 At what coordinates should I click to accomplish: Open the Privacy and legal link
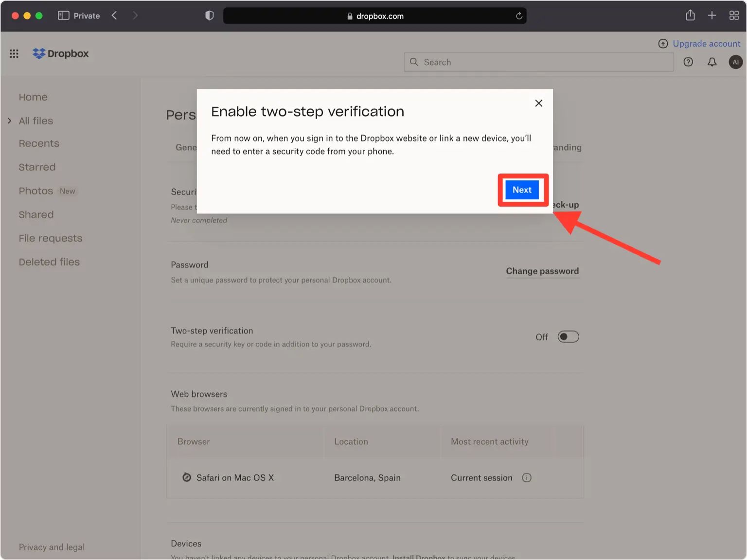coord(52,547)
